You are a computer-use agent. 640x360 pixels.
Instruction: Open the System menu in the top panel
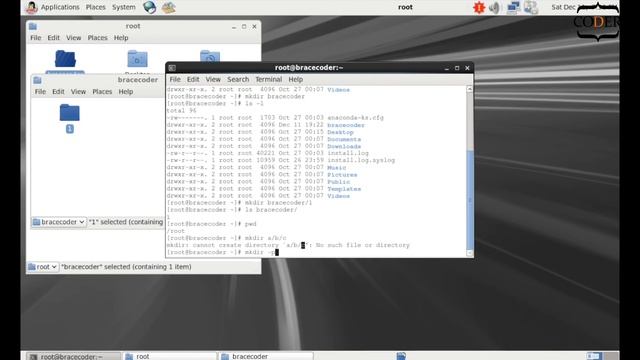(x=124, y=7)
